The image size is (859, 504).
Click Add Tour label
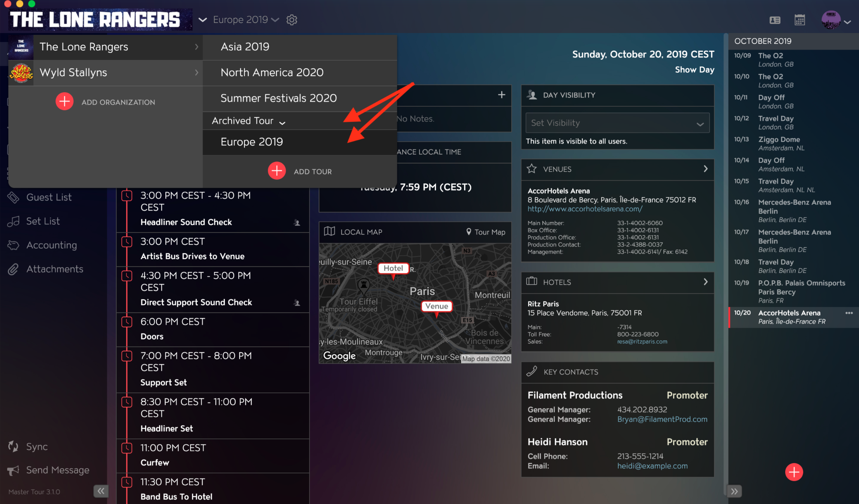pos(313,171)
